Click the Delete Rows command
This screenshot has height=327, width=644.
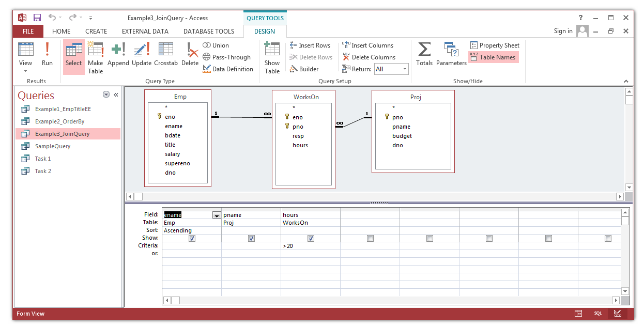click(x=311, y=57)
